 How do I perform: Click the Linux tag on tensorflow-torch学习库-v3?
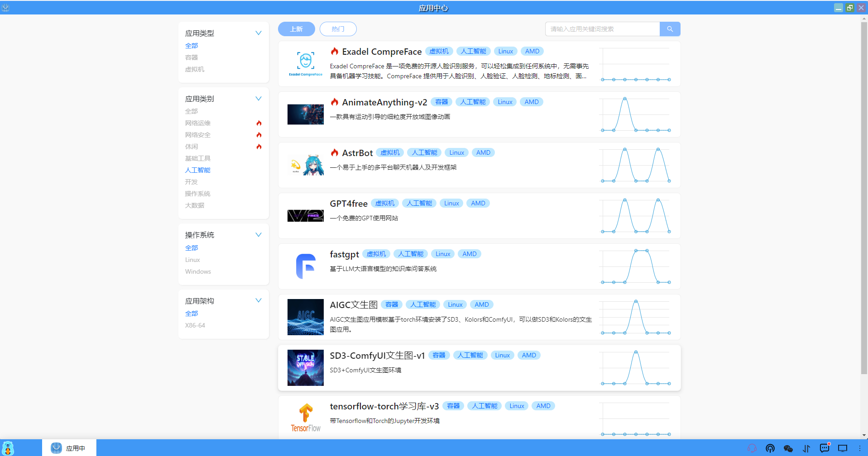[x=517, y=406]
